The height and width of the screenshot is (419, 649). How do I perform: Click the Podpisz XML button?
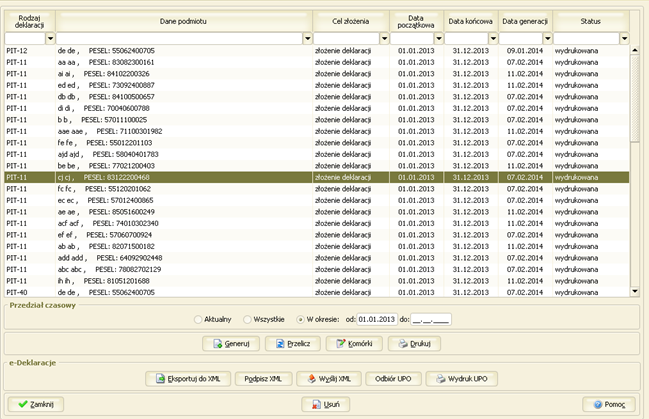(263, 379)
